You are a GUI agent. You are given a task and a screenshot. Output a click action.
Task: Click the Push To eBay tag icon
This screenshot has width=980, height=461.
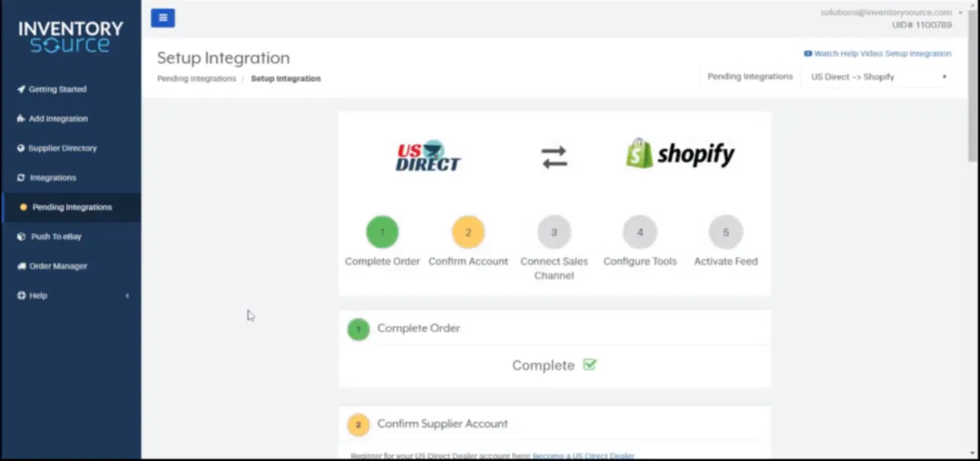pos(22,237)
